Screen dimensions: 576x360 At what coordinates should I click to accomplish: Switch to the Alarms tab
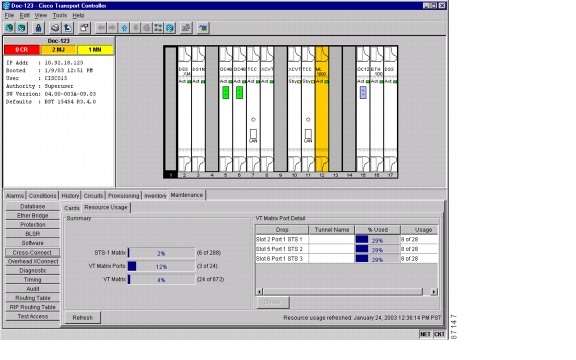[x=15, y=196]
